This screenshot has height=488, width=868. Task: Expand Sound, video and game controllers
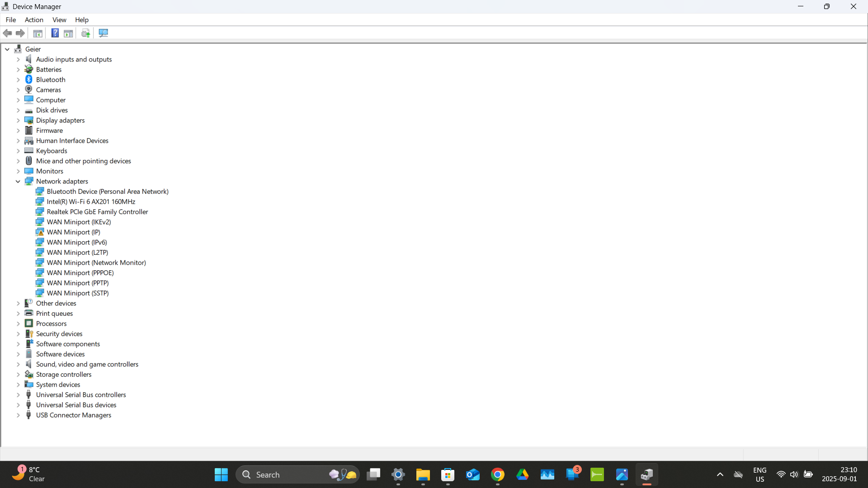(x=18, y=364)
